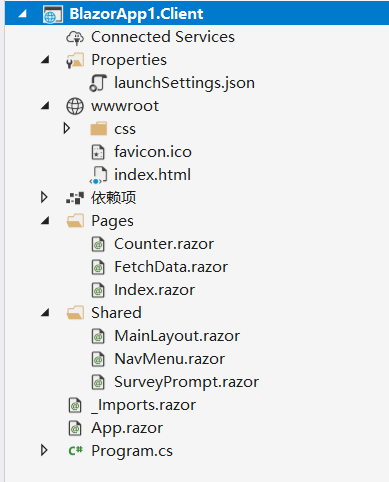
Task: Expand the 依赖项 node arrow
Action: [44, 197]
